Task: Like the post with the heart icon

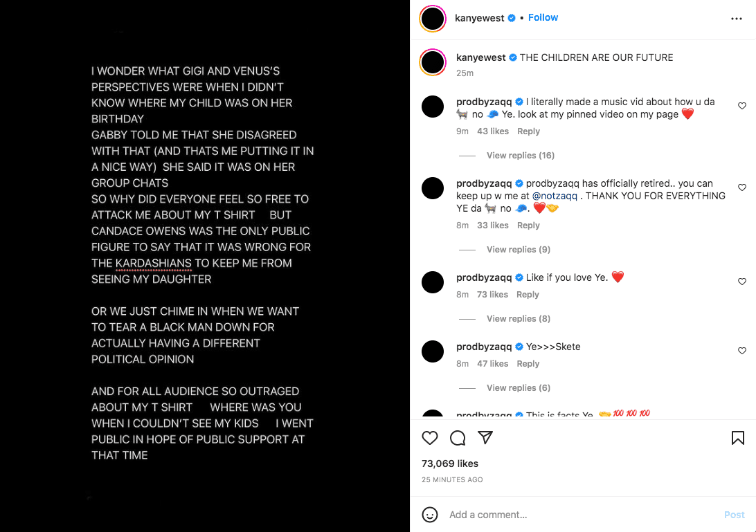Action: coord(430,438)
